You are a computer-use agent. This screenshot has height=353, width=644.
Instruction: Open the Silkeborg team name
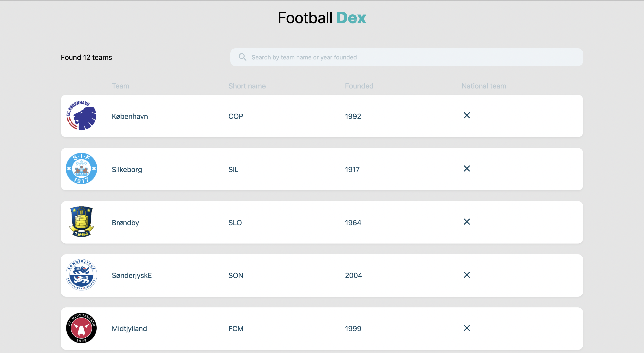(127, 170)
